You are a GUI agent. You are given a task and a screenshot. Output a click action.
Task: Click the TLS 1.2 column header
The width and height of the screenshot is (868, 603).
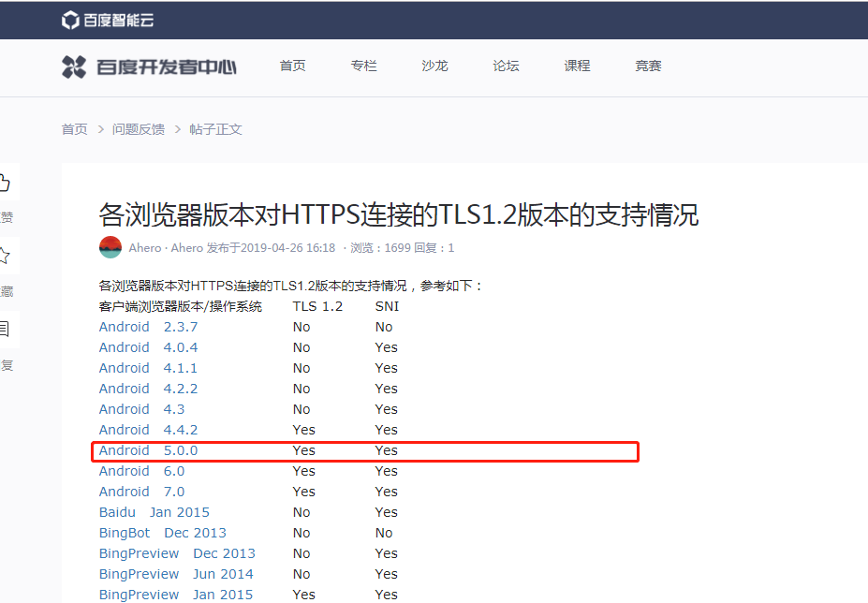click(317, 306)
